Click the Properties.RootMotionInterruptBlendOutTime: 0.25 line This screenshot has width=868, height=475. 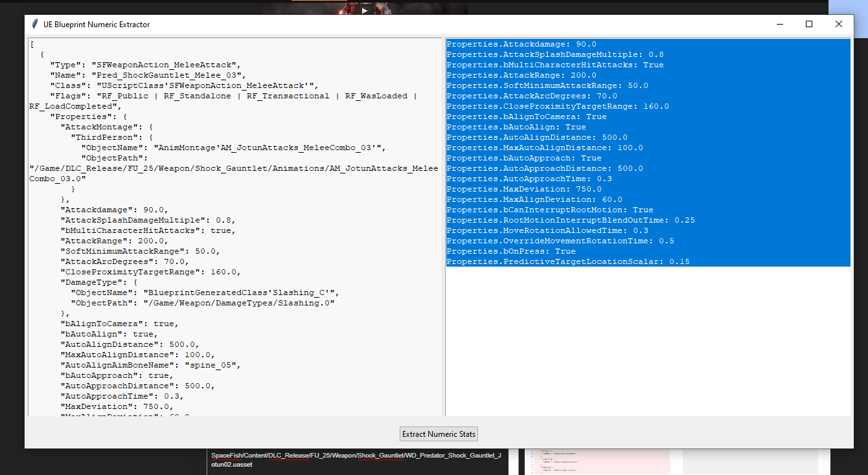pyautogui.click(x=571, y=220)
